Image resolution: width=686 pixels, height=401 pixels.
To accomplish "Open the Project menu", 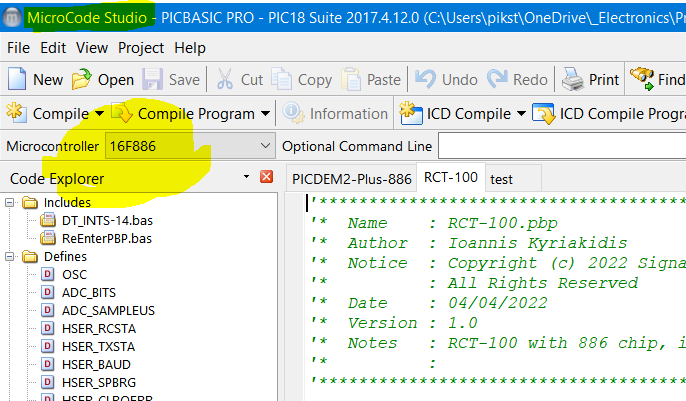I will (x=141, y=47).
